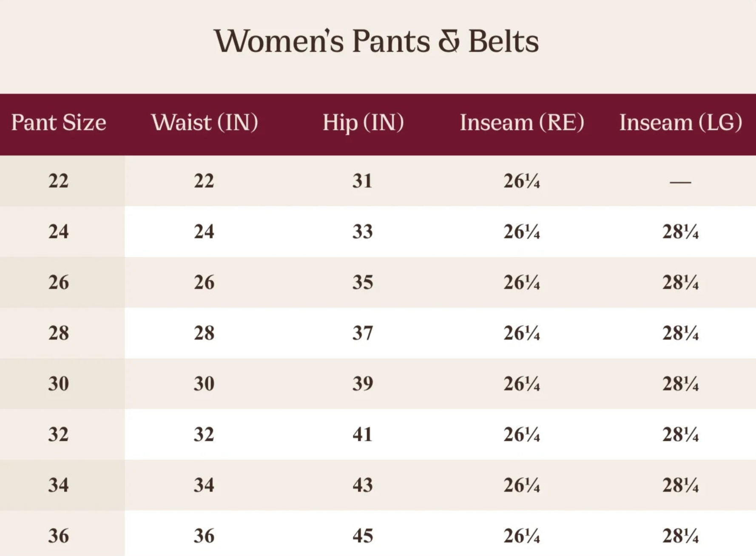The height and width of the screenshot is (556, 756).
Task: Click the 28¼ inseam for size 24
Action: 680,232
